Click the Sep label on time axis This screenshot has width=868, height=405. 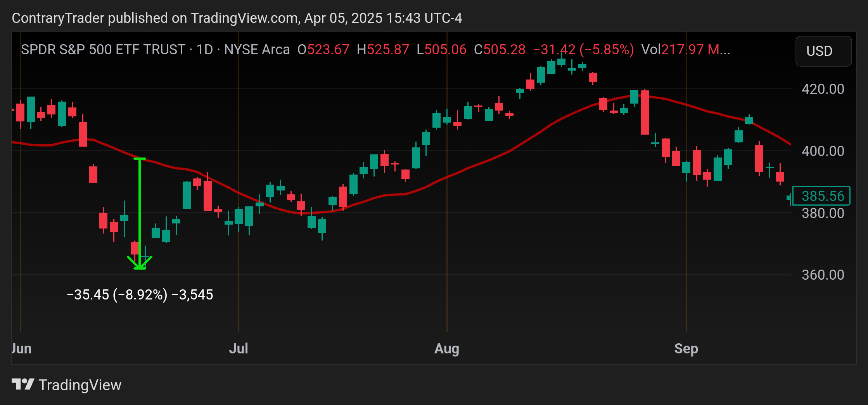686,348
